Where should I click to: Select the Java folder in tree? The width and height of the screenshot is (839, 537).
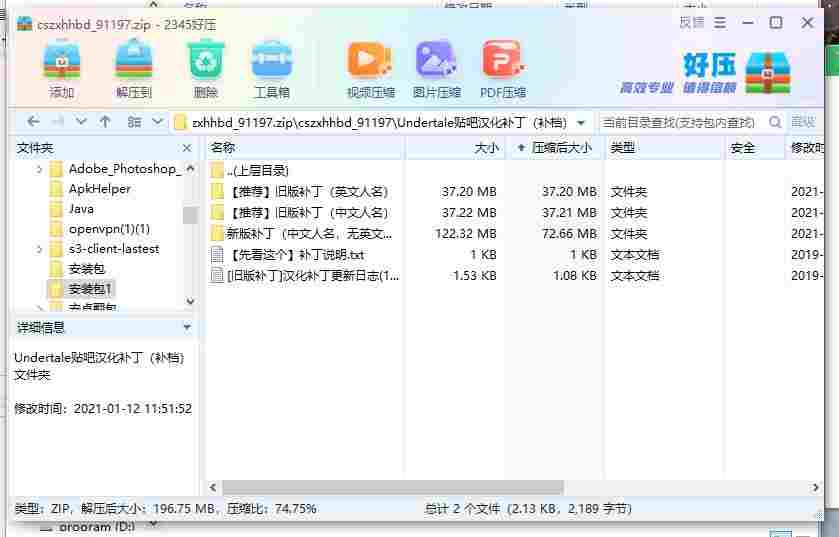coord(81,209)
